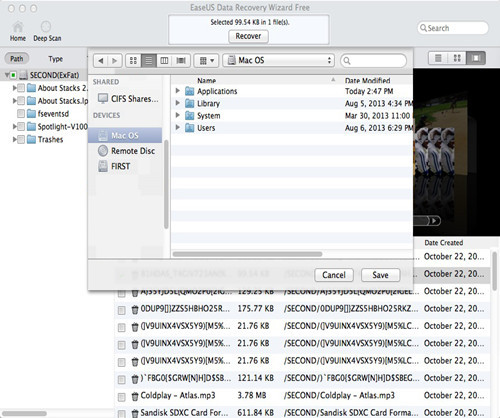Switch save dialog to Cover Flow view
500x418 pixels.
coord(181,61)
